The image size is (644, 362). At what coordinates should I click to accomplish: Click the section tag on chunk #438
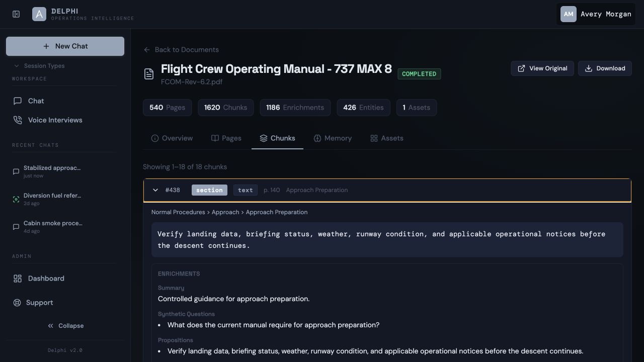pos(209,190)
